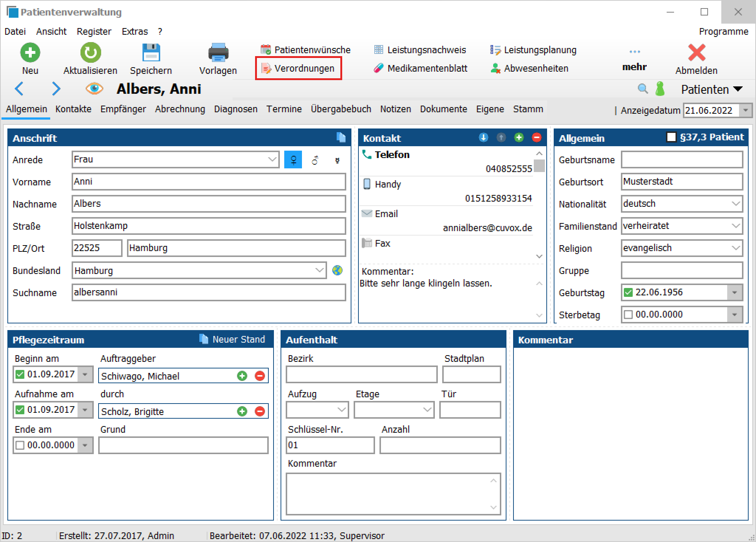Open the Familienstand dropdown
Screen dimensions: 756x542
click(736, 226)
